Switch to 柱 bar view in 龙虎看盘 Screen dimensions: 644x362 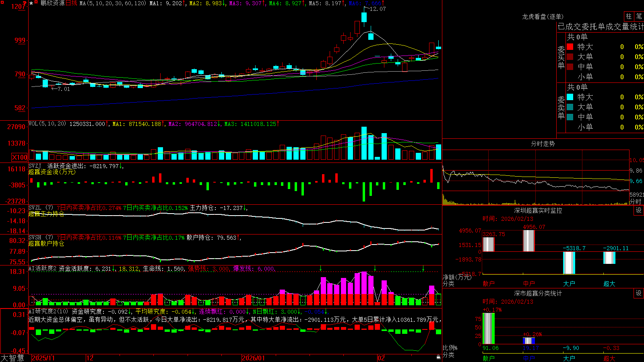click(629, 16)
